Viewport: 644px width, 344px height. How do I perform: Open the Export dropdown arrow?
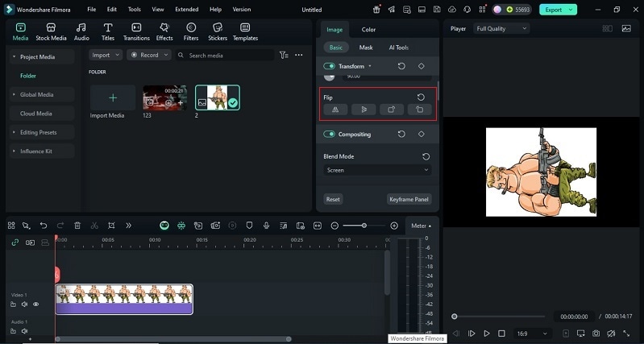coord(571,10)
